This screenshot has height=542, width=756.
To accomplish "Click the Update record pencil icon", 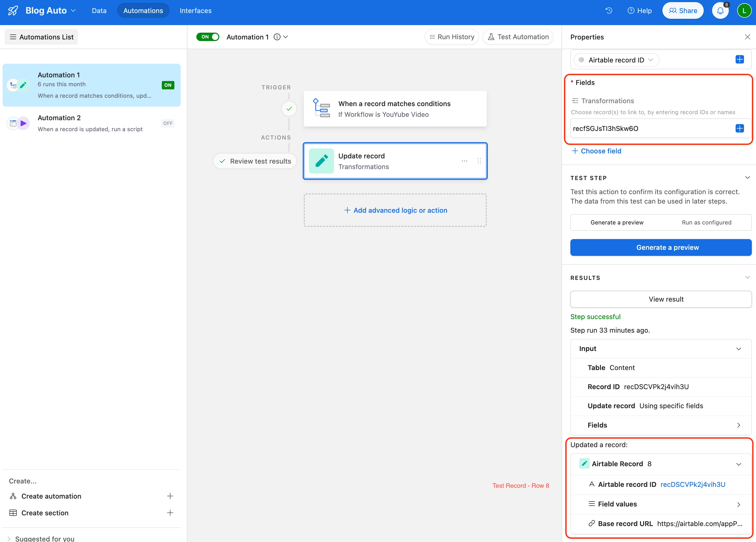I will click(x=321, y=161).
